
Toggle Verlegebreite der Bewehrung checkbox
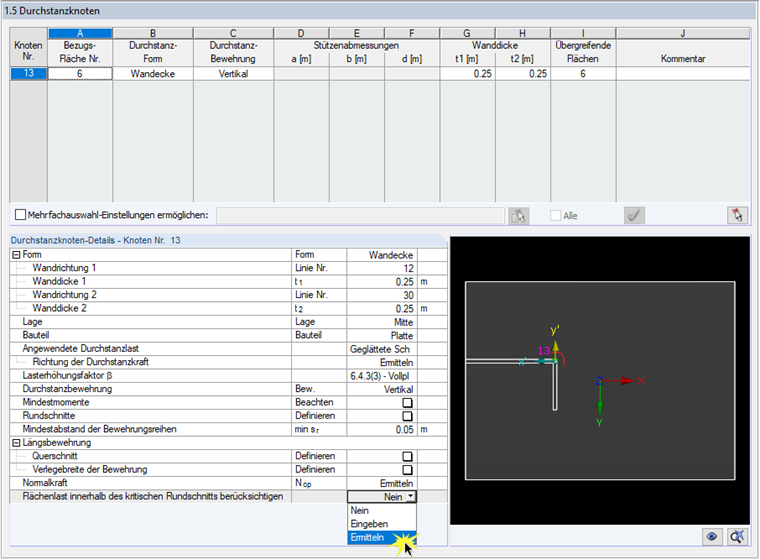pos(407,470)
